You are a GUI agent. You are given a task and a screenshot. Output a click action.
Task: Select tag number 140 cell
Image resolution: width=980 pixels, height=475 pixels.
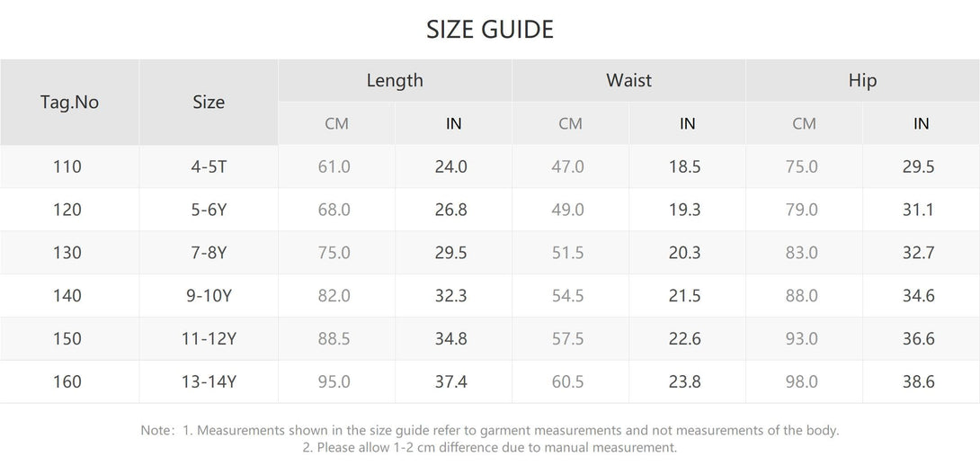67,296
